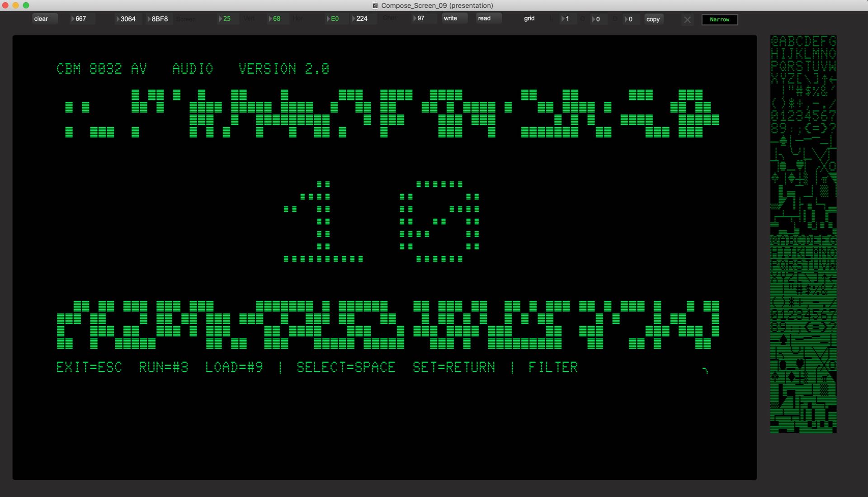The width and height of the screenshot is (868, 497).
Task: Click the grid L number box showing 1
Action: (567, 19)
